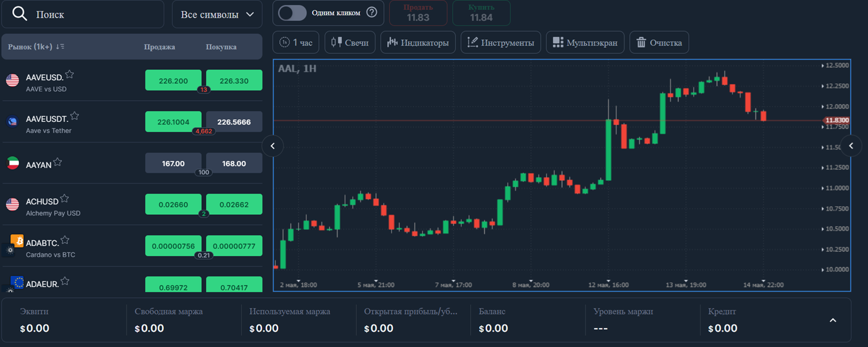Viewport: 868px width, 347px height.
Task: Clear chart with the trash button
Action: tap(659, 42)
